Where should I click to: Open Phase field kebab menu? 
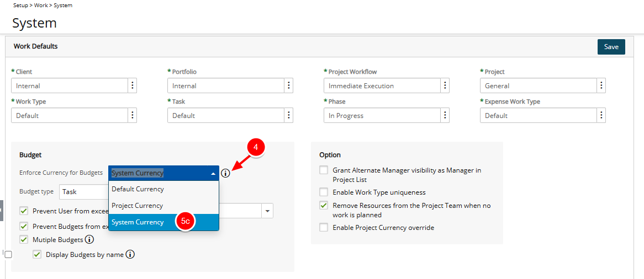[x=445, y=115]
